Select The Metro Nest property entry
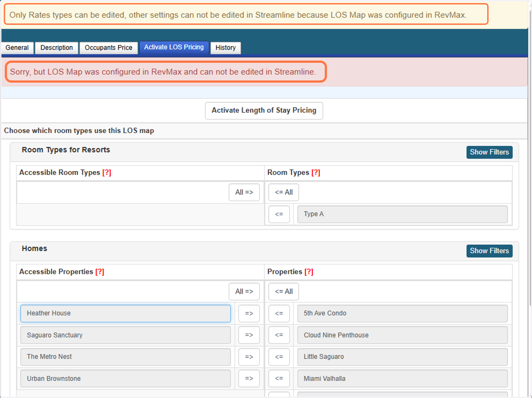 point(125,357)
